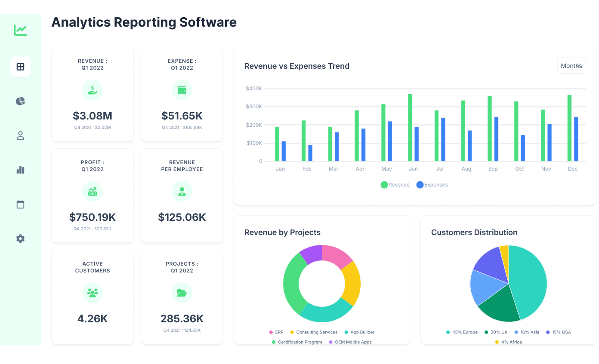The width and height of the screenshot is (599, 364).
Task: Toggle the Certification Program legend entry
Action: coord(297,342)
